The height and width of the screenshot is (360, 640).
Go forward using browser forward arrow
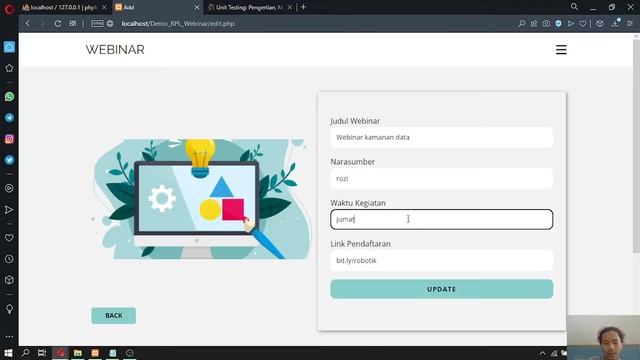[x=42, y=24]
